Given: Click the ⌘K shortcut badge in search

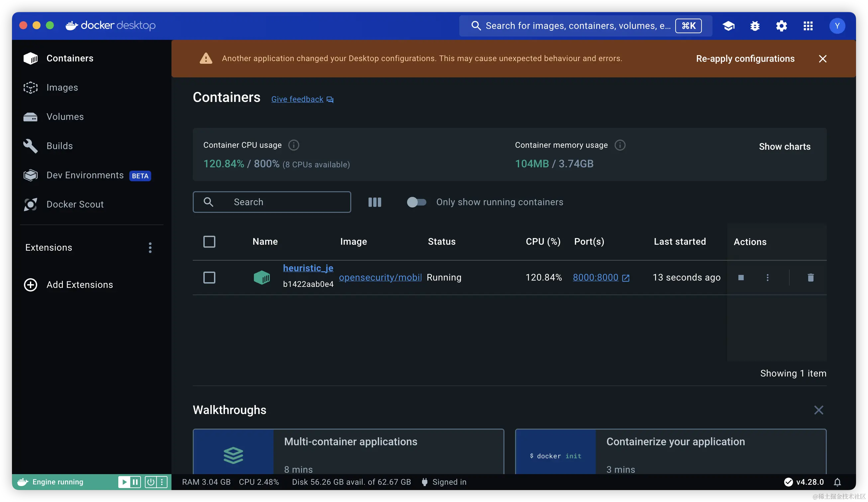Looking at the screenshot, I should 688,26.
